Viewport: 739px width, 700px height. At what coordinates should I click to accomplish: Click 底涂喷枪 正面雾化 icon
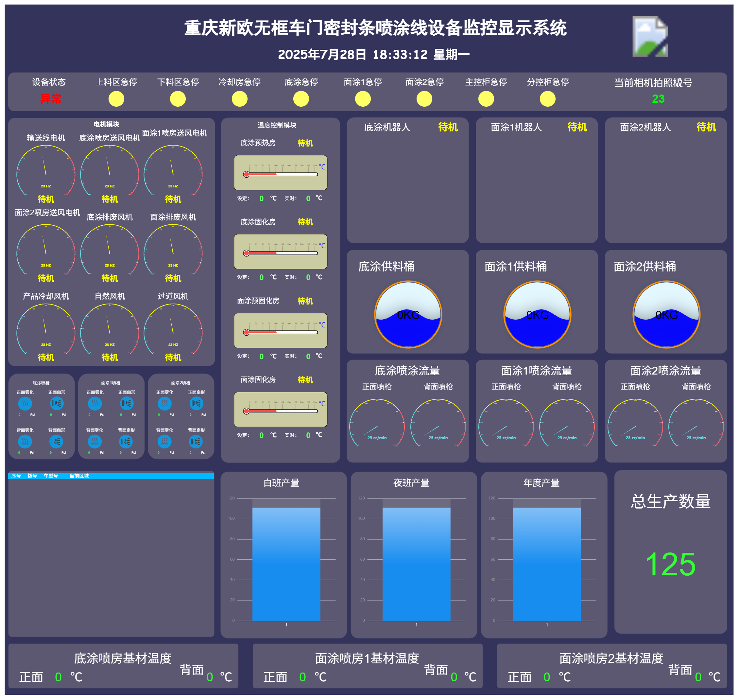(x=25, y=403)
